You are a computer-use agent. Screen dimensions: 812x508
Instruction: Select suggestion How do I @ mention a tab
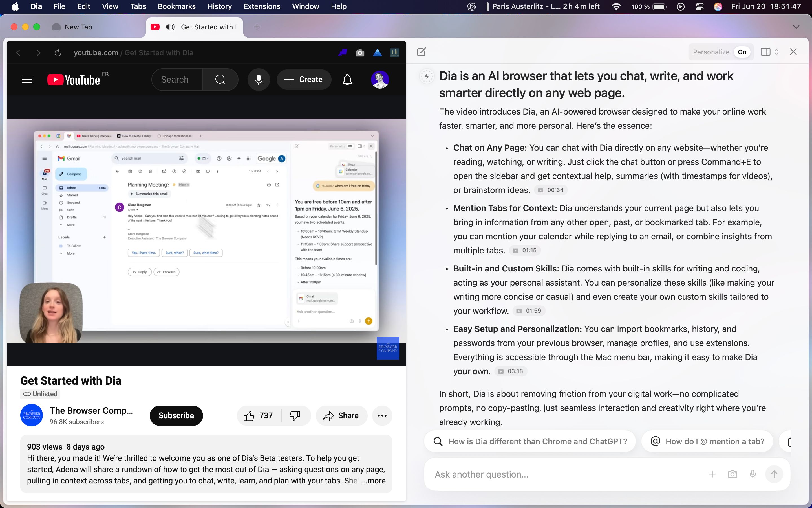click(x=707, y=441)
